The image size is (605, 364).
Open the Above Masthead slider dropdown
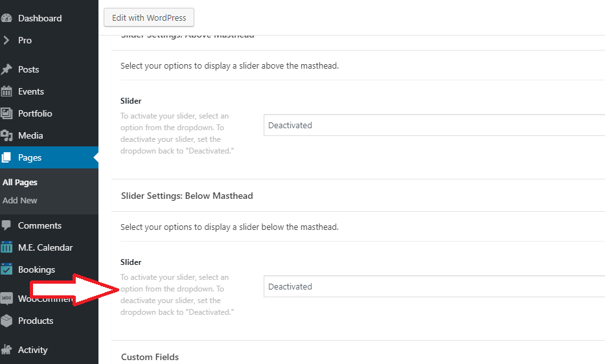point(434,125)
